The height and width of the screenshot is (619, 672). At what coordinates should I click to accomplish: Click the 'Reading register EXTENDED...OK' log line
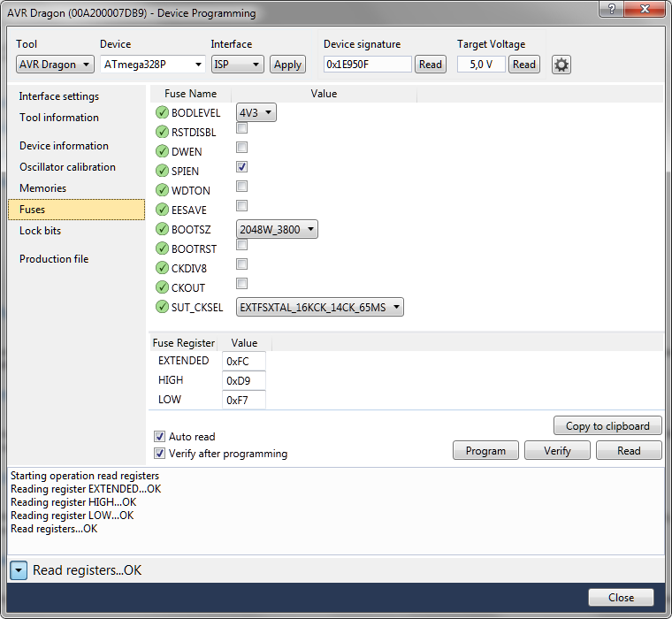pos(86,489)
